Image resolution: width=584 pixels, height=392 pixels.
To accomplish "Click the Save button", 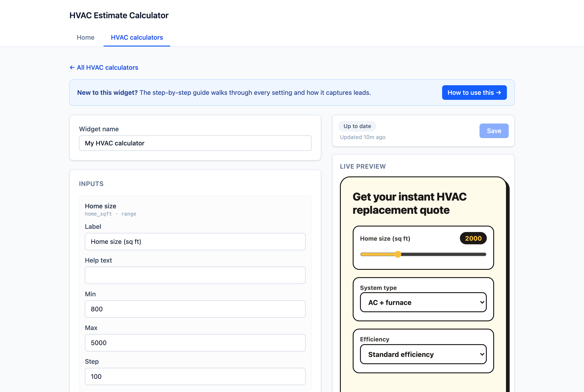I will point(494,131).
